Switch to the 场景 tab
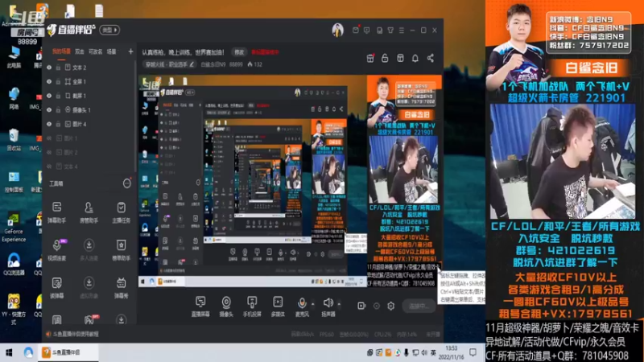 [x=111, y=51]
